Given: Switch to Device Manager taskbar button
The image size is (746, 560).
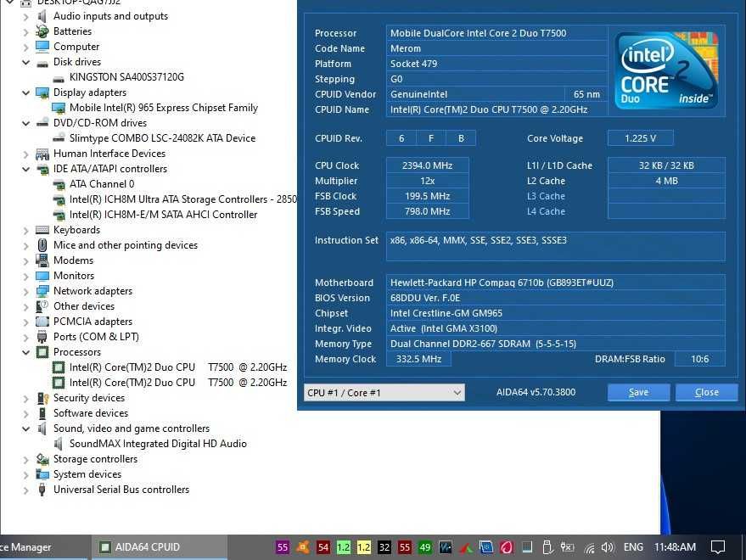Looking at the screenshot, I should pos(45,547).
